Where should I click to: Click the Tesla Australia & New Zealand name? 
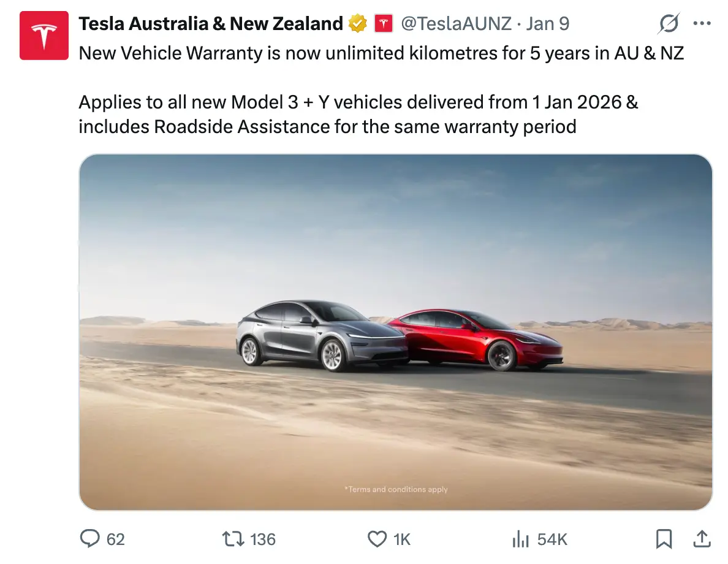(211, 24)
